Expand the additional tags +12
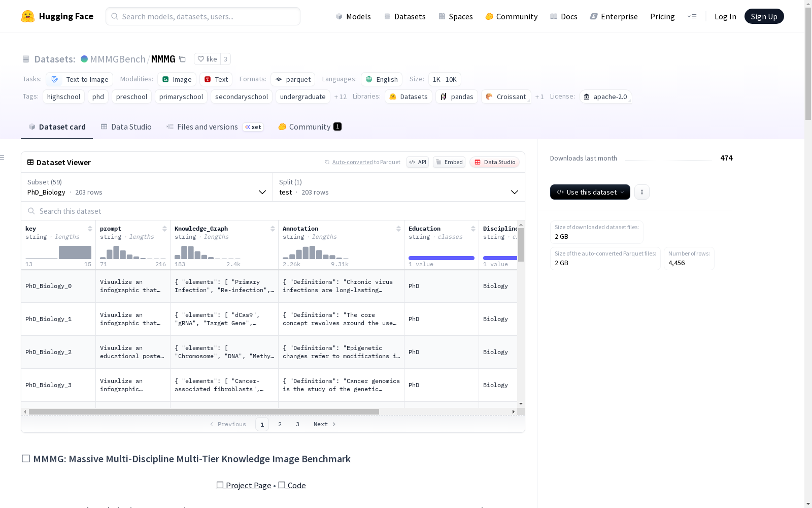 click(x=341, y=97)
